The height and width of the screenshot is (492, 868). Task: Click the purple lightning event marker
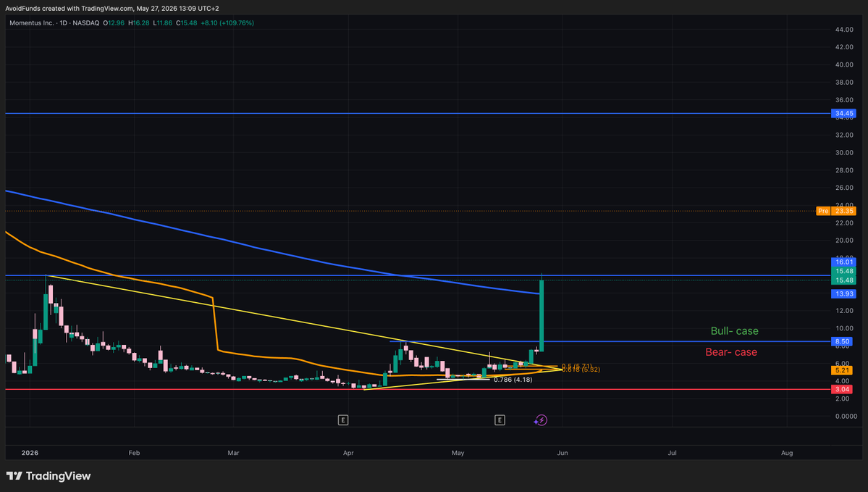pos(541,420)
